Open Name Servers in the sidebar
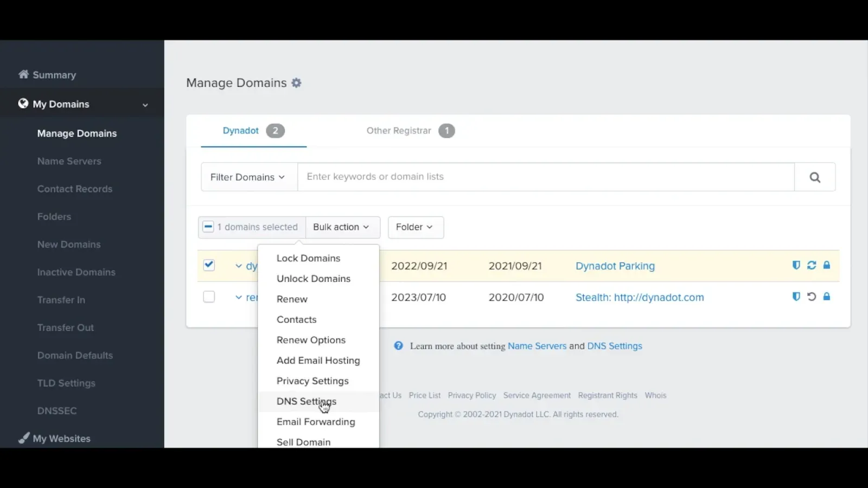Screen dimensions: 868x488 click(x=69, y=161)
